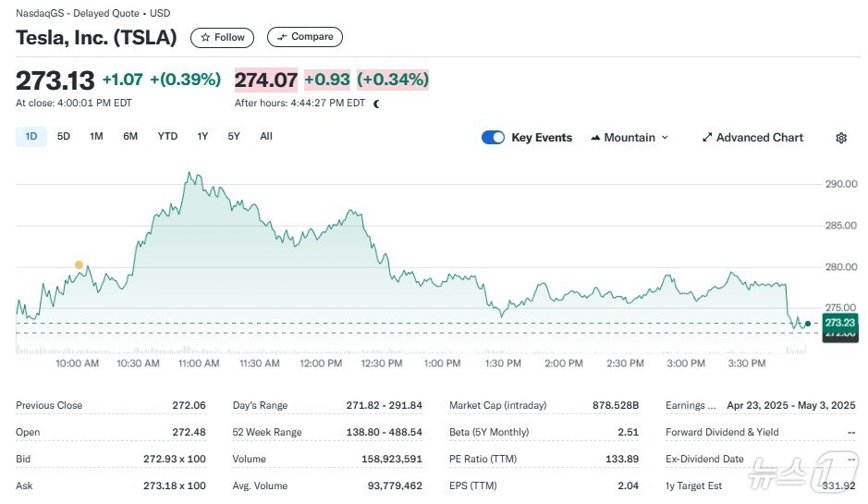The height and width of the screenshot is (504, 868).
Task: Select the 1M chart range
Action: click(96, 137)
